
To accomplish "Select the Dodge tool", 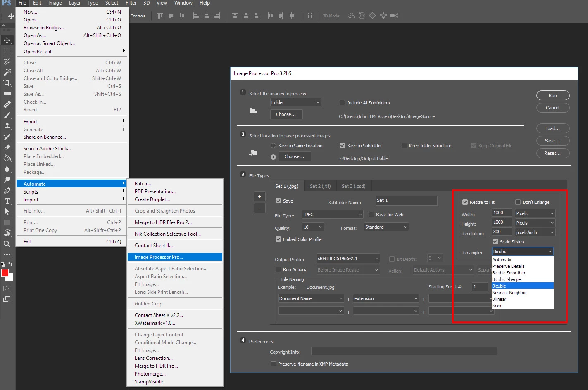I will (7, 180).
